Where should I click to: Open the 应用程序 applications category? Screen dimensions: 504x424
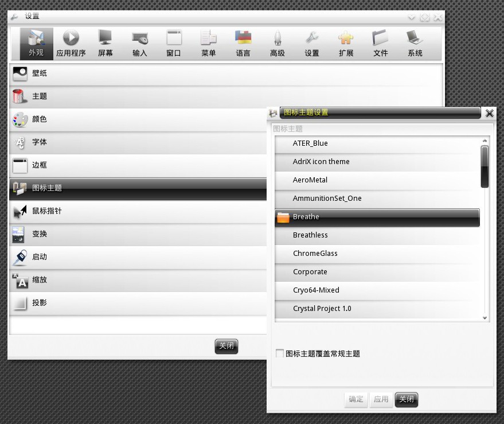tap(71, 44)
